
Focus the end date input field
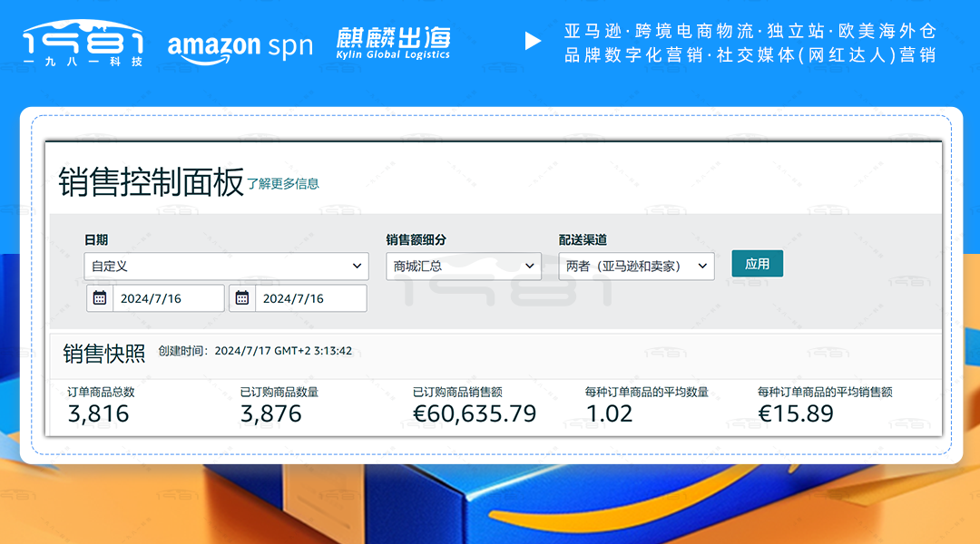310,298
